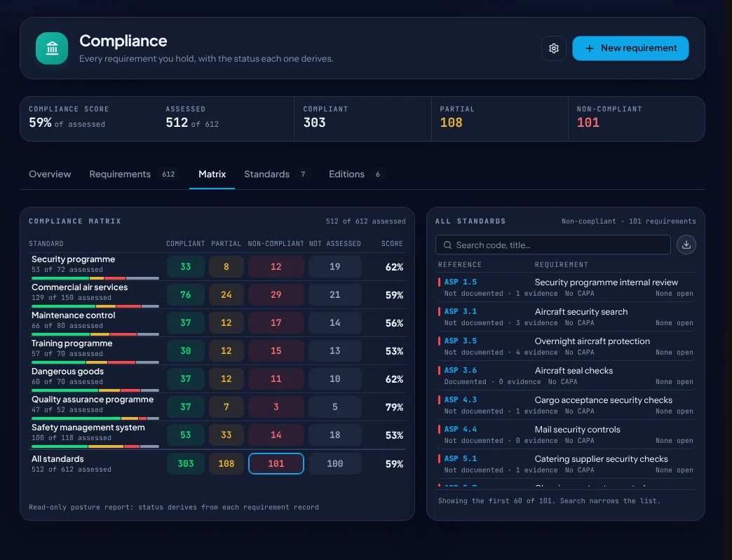The height and width of the screenshot is (560, 732).
Task: Select Maintenance control not assessed cell 14
Action: pos(334,322)
